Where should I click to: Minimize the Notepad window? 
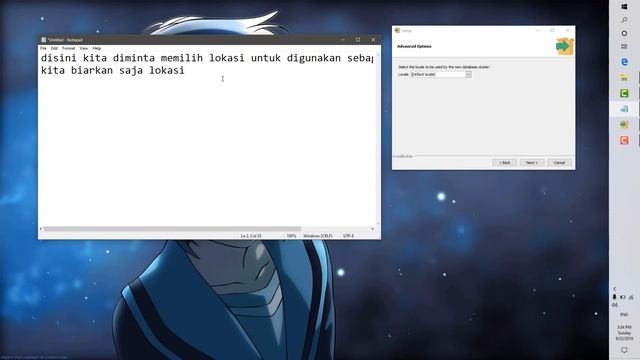343,40
